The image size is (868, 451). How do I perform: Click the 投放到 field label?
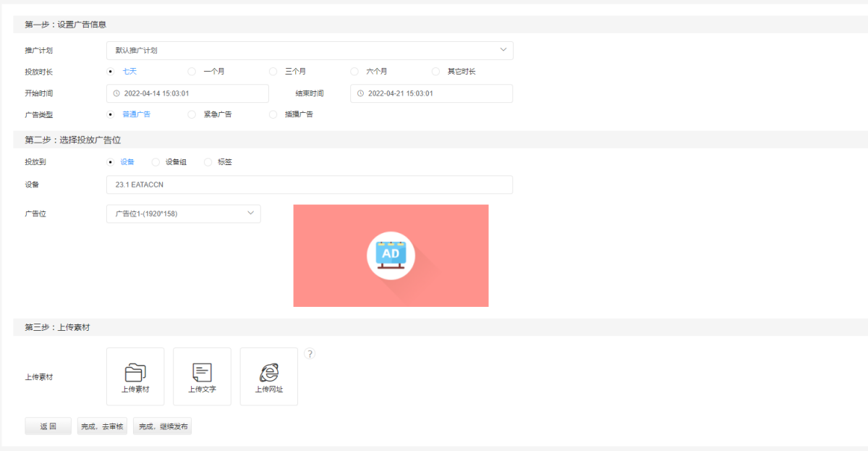pyautogui.click(x=35, y=162)
